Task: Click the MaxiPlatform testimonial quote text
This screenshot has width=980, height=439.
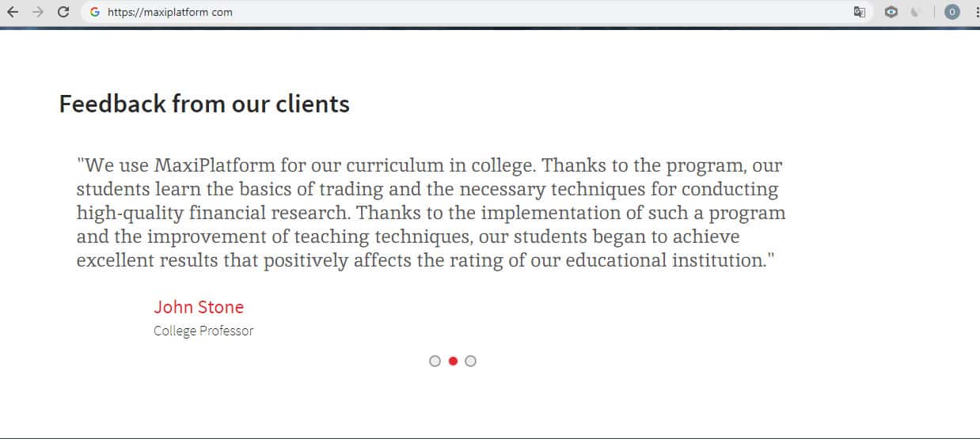Action: (x=431, y=213)
